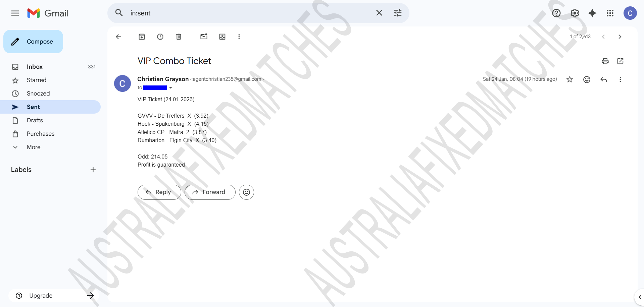Add emoji reaction in the message header
This screenshot has width=644, height=307.
(x=587, y=79)
